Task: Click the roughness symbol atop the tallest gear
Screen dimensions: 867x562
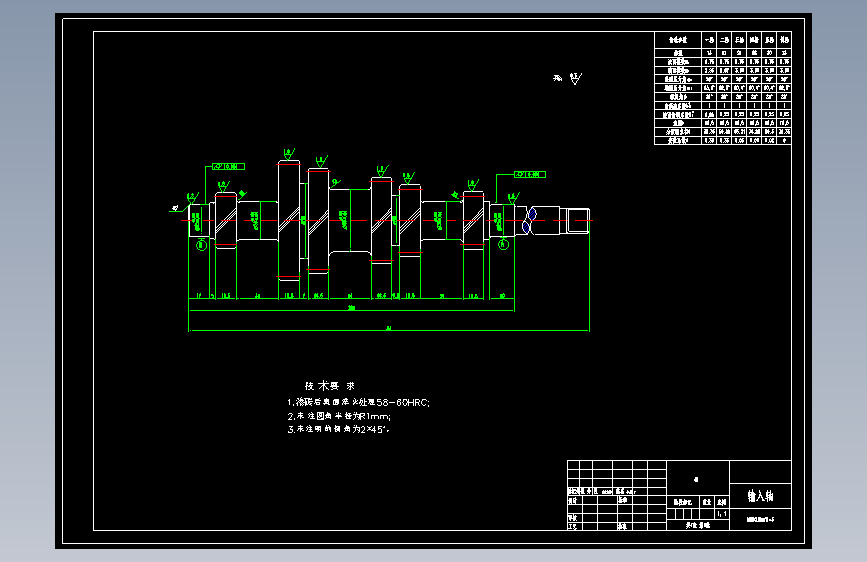Action: pos(289,153)
